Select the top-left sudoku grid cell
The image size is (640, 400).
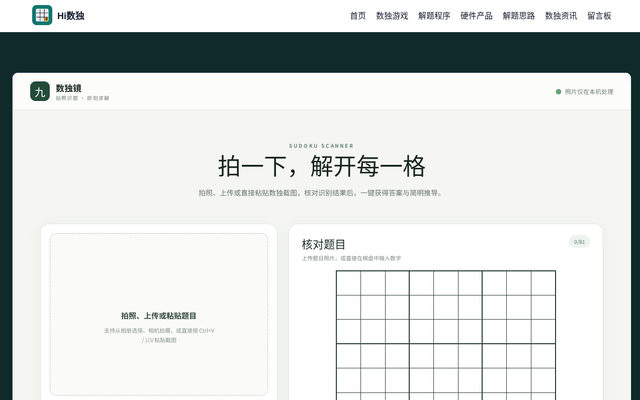pyautogui.click(x=349, y=283)
